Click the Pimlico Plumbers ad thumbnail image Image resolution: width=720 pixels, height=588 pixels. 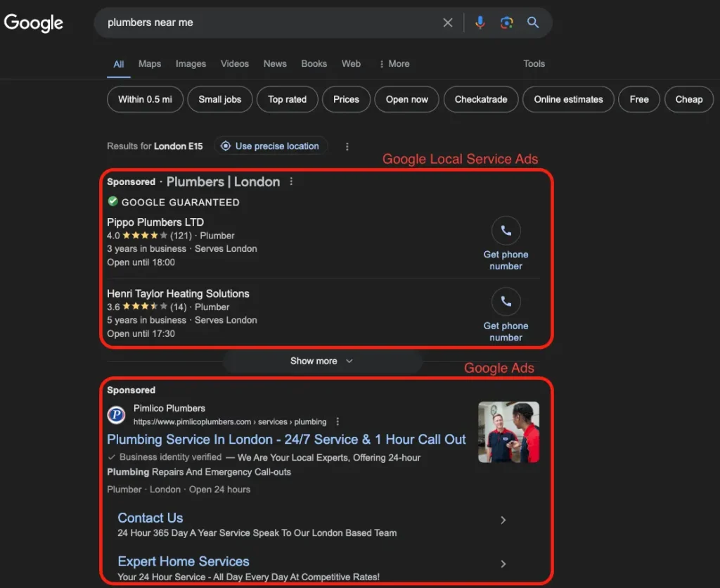pyautogui.click(x=508, y=432)
